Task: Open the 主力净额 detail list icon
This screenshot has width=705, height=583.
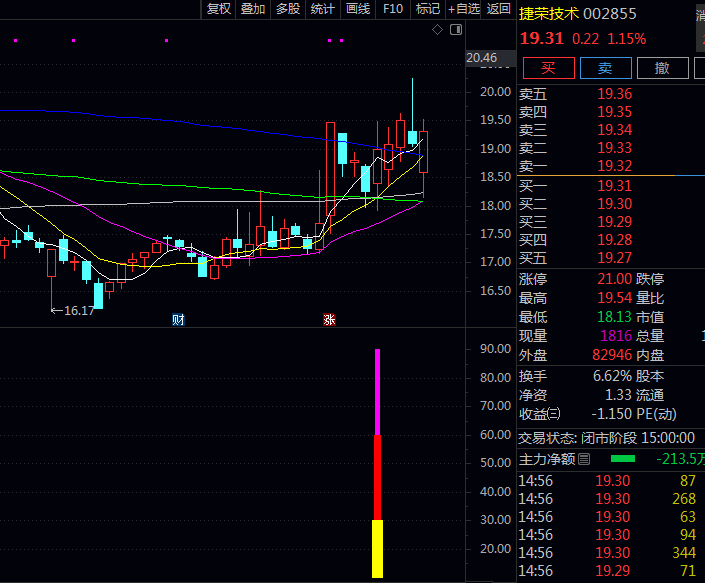Action: click(x=585, y=459)
